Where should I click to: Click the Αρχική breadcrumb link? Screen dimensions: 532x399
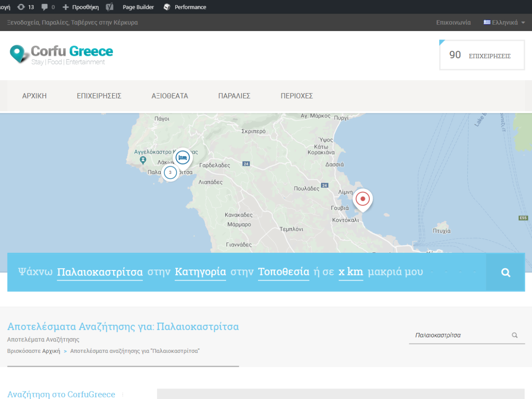[51, 351]
